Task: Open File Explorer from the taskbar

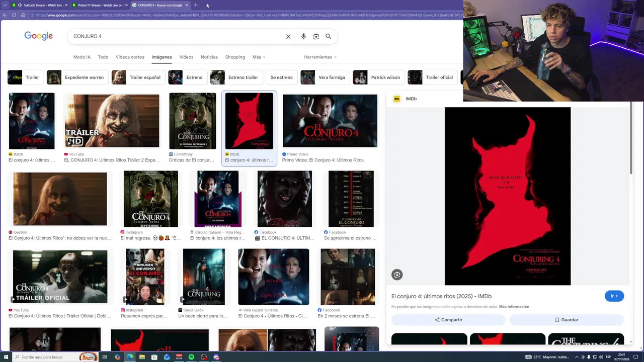Action: click(x=142, y=357)
